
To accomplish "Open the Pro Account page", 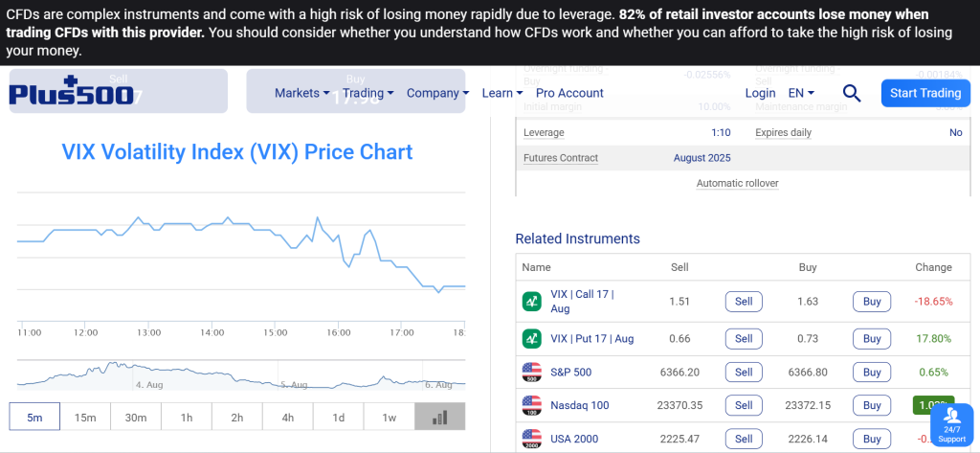I will tap(570, 93).
